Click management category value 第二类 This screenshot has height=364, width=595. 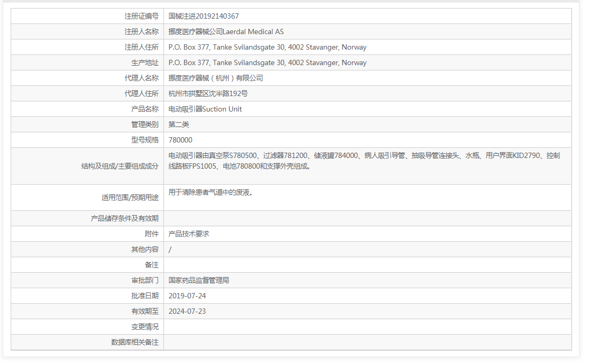[179, 124]
